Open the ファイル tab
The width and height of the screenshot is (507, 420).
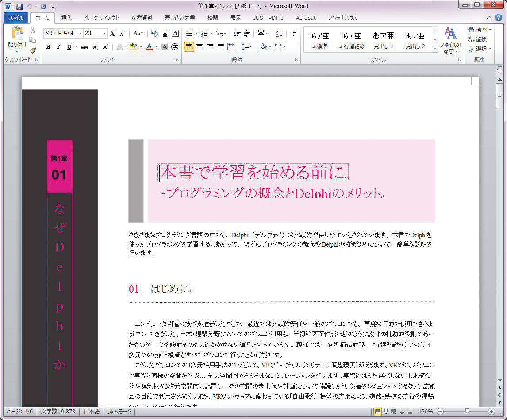(15, 18)
